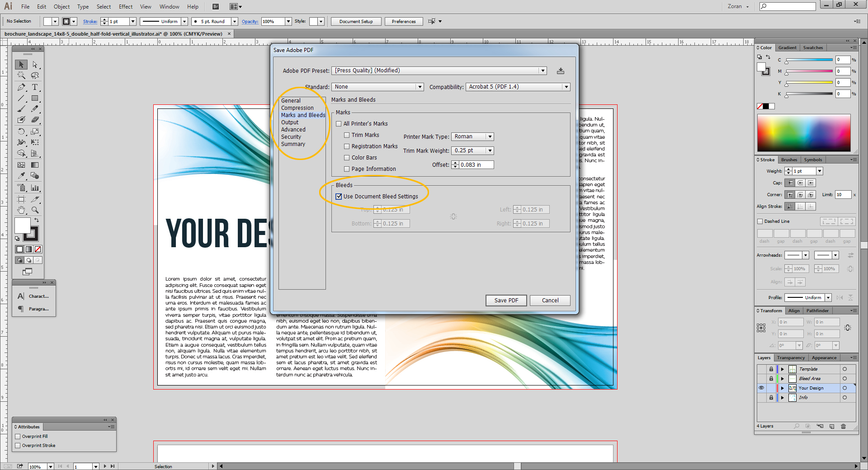Swap fill and stroke colors arrow
Image resolution: width=868 pixels, height=470 pixels.
click(37, 220)
